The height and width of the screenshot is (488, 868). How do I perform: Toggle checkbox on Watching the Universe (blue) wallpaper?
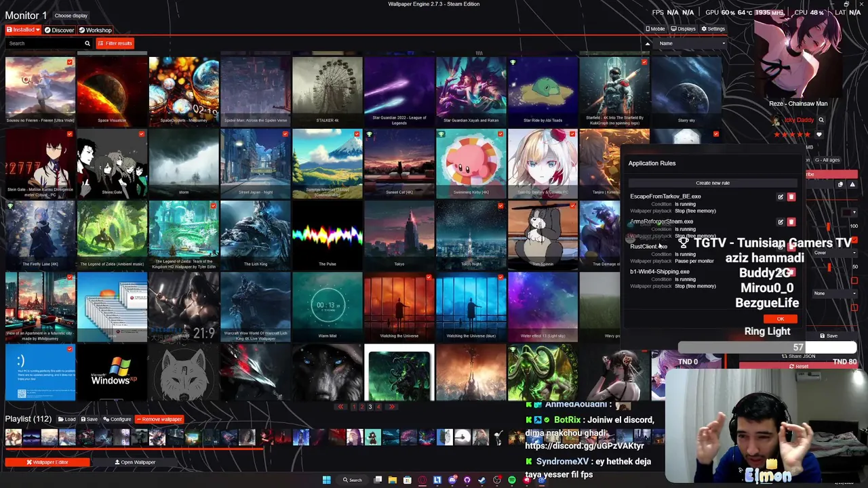(500, 278)
